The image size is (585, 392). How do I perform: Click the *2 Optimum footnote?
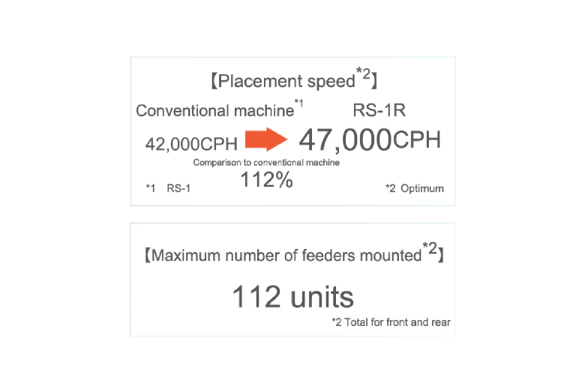pos(415,188)
